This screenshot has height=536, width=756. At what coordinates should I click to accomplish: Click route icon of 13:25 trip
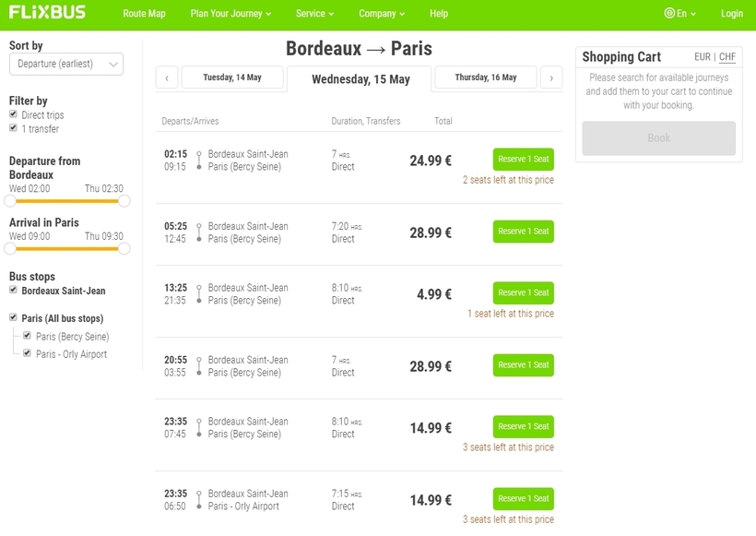[198, 294]
